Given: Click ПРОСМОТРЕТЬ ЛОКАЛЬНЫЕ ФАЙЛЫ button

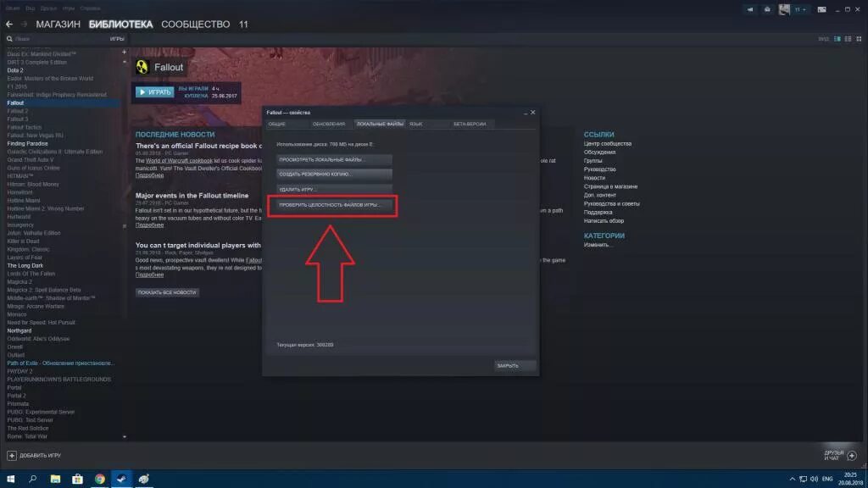Looking at the screenshot, I should 334,159.
